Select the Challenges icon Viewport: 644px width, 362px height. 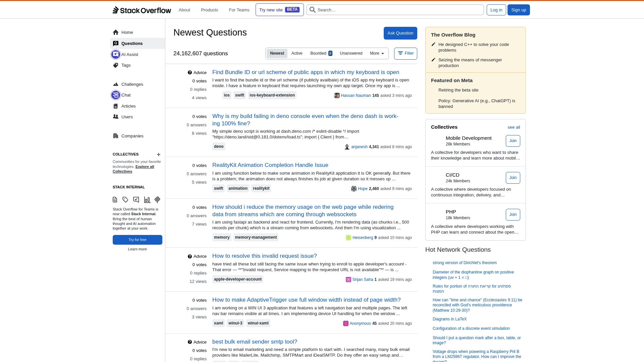point(116,84)
